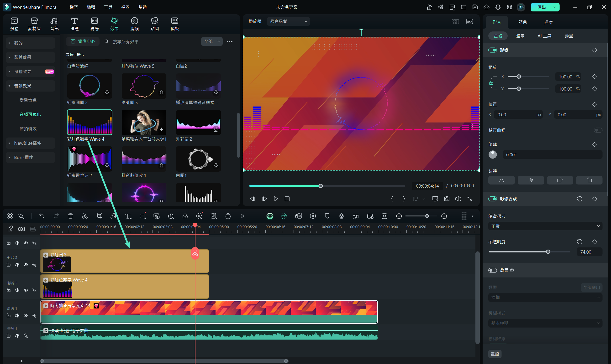Click the zoom in plus timeline icon
The image size is (611, 364).
point(444,216)
